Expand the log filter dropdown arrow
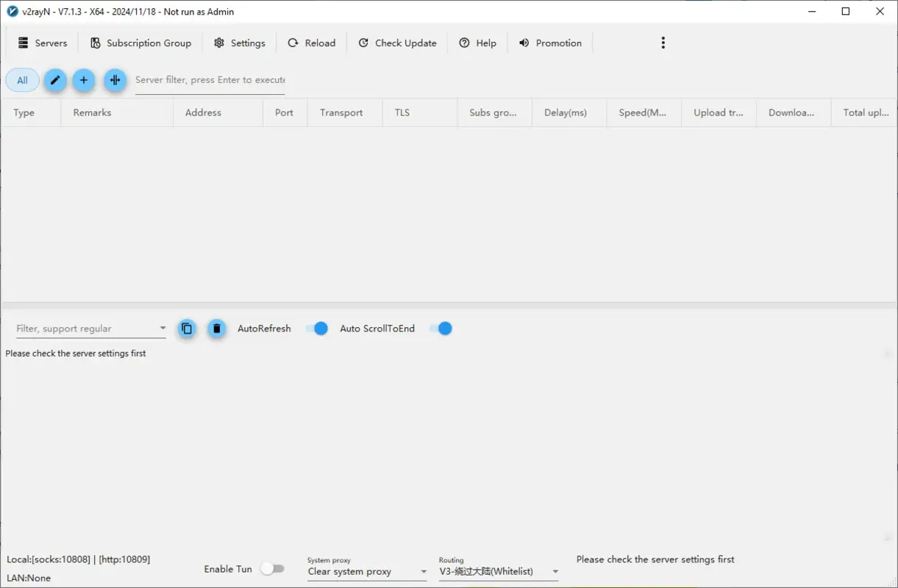Image resolution: width=898 pixels, height=588 pixels. (163, 328)
